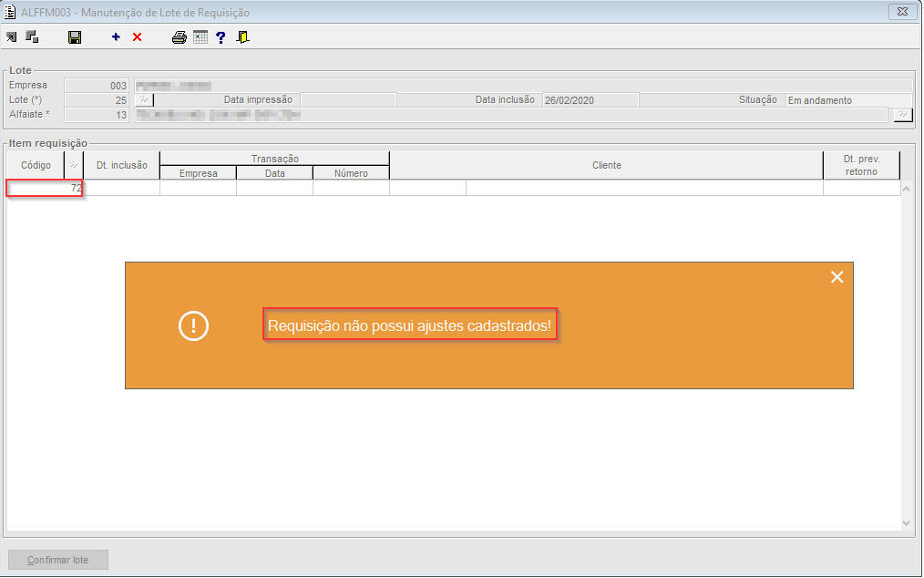Screen dimensions: 924x578
Task: Open help via the question mark icon
Action: pos(221,37)
